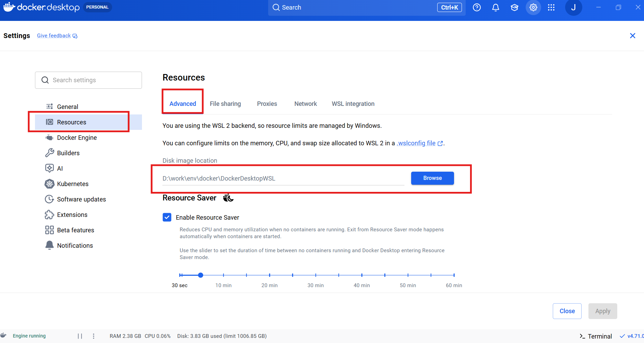Switch to the File sharing tab
Image resolution: width=644 pixels, height=343 pixels.
(x=225, y=104)
